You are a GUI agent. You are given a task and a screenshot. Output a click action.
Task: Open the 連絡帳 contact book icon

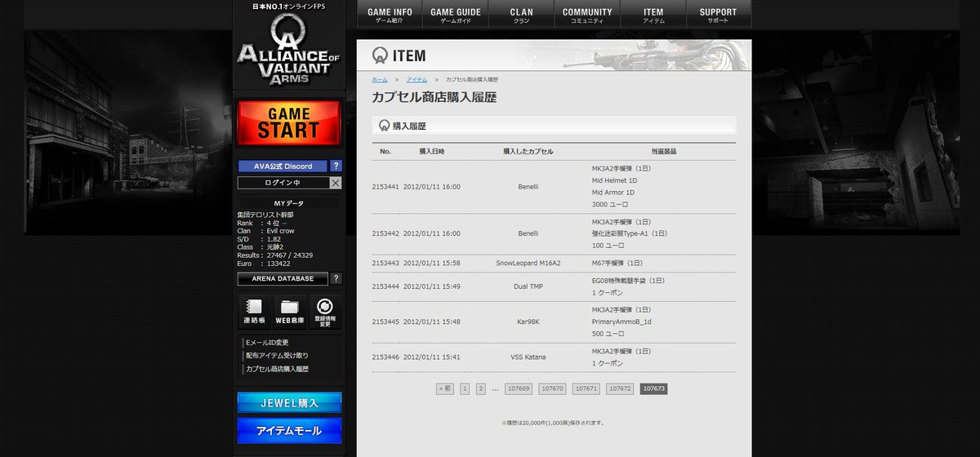coord(254,313)
